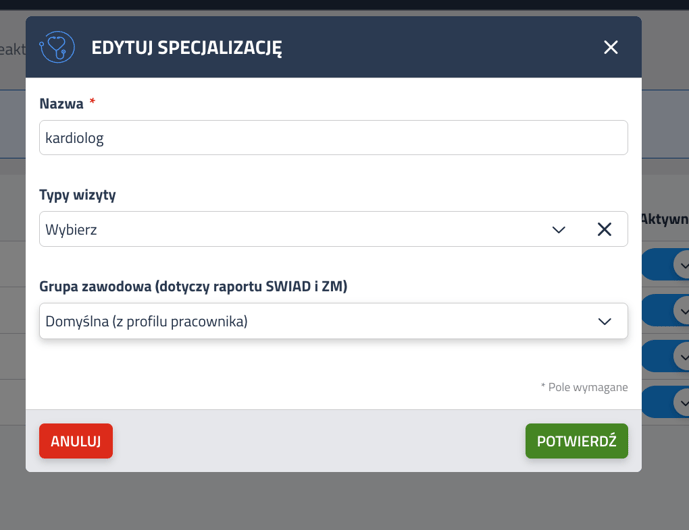689x530 pixels.
Task: Open the Wybierz visit types combo box
Action: click(x=333, y=229)
